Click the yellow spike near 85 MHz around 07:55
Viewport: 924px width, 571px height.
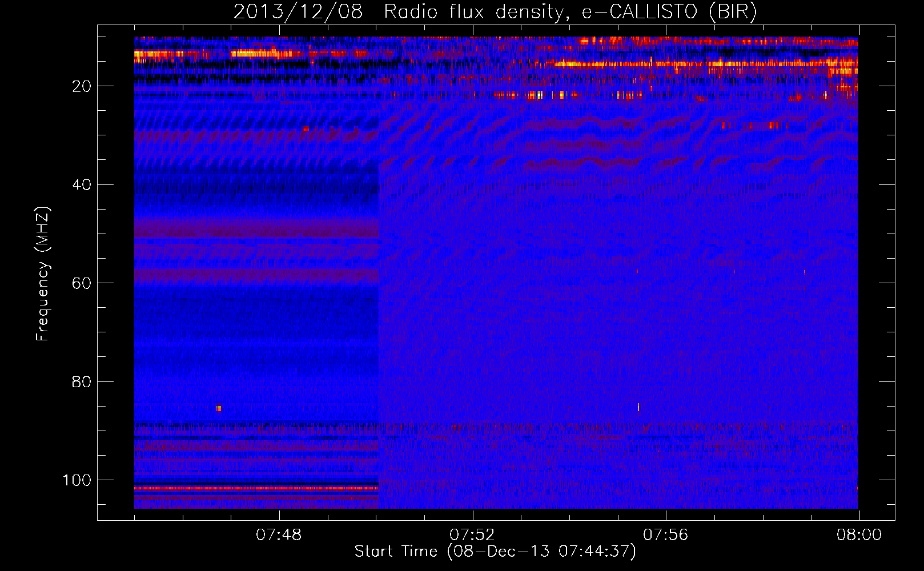(x=638, y=407)
